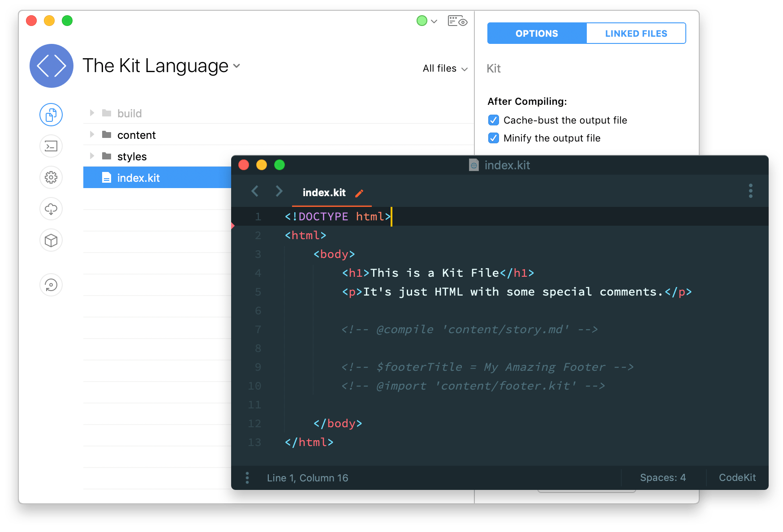Click the CodeKit project logo icon

pyautogui.click(x=52, y=66)
